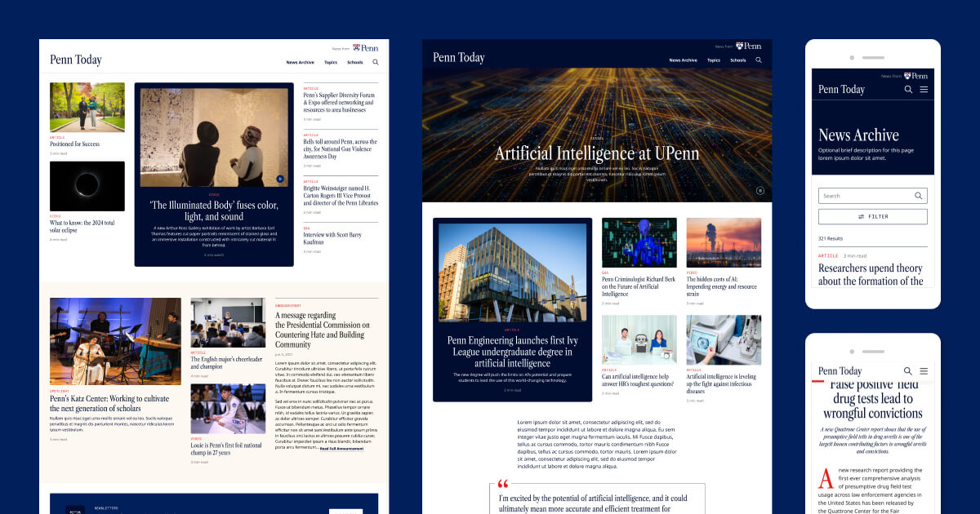980x514 pixels.
Task: Open the power plant sunset thumbnail
Action: 724,242
